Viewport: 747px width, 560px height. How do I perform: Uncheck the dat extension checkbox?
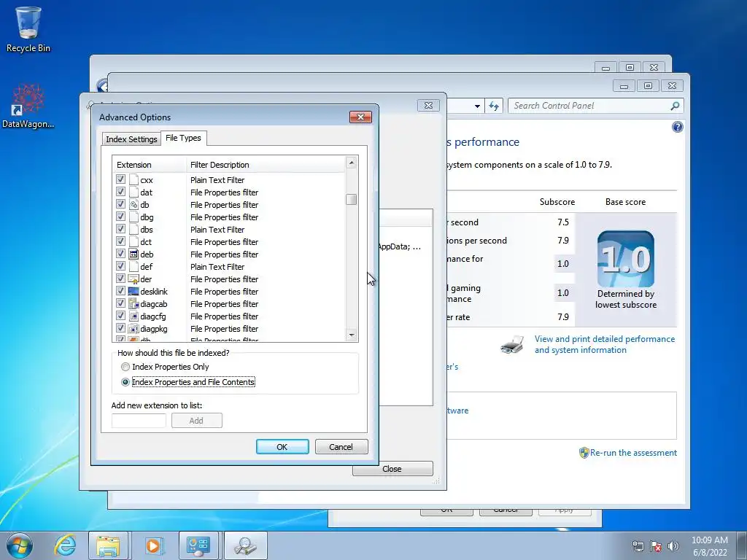[120, 192]
